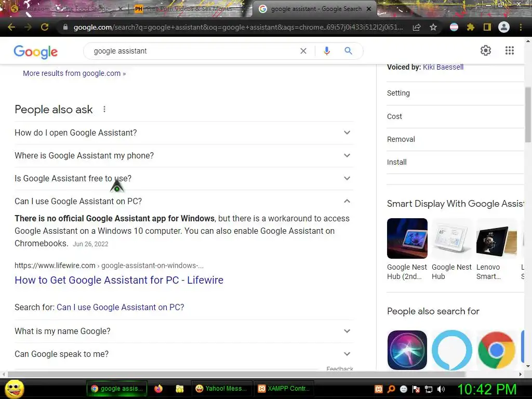
Task: Switch to XAMPP Control taskbar item
Action: pos(284,389)
